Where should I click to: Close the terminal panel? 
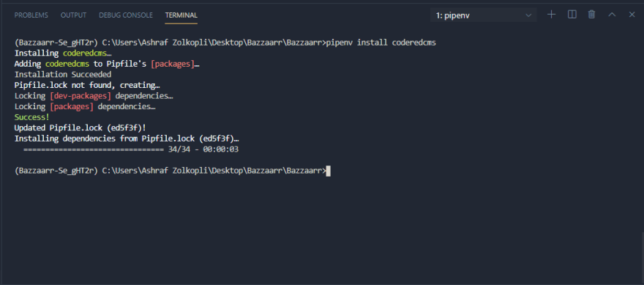(x=632, y=15)
